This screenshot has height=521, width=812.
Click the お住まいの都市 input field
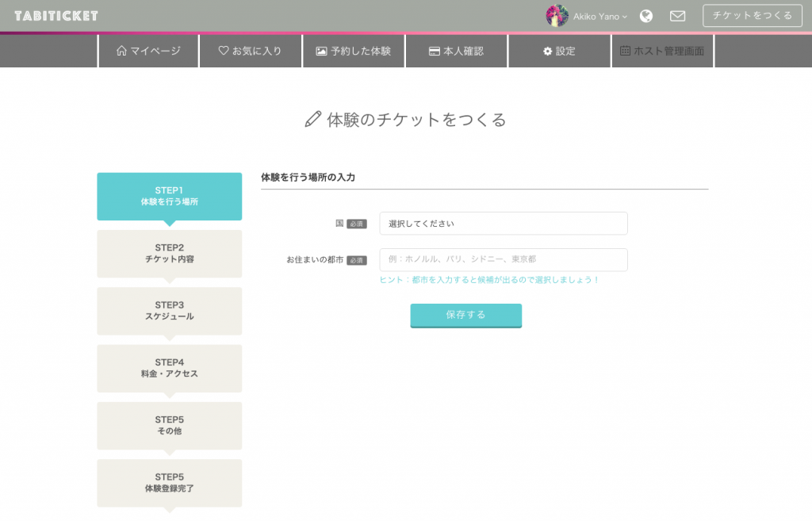[503, 259]
